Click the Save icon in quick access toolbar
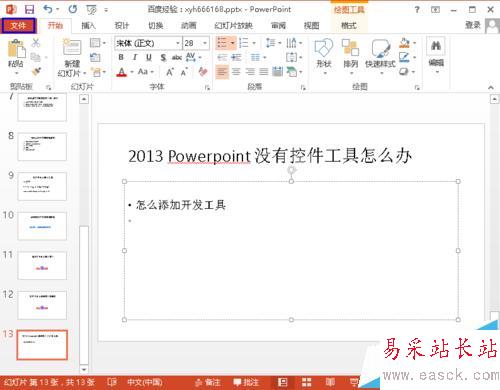The width and height of the screenshot is (500, 390). pos(29,9)
